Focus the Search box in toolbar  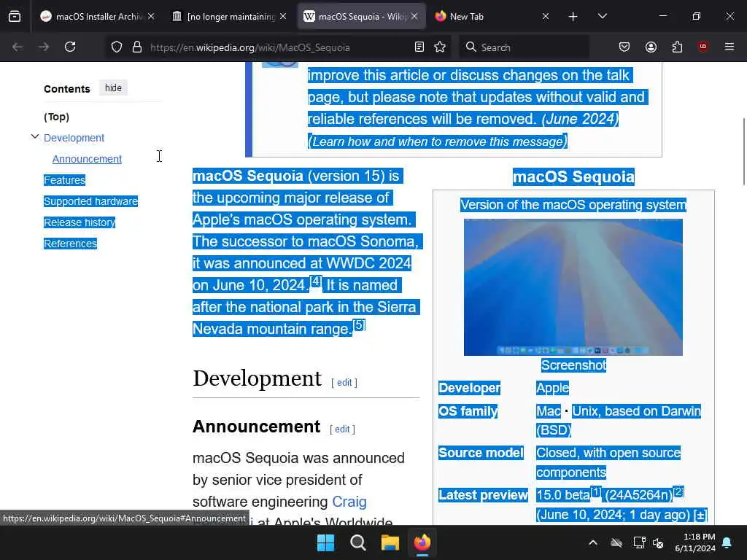tap(524, 47)
